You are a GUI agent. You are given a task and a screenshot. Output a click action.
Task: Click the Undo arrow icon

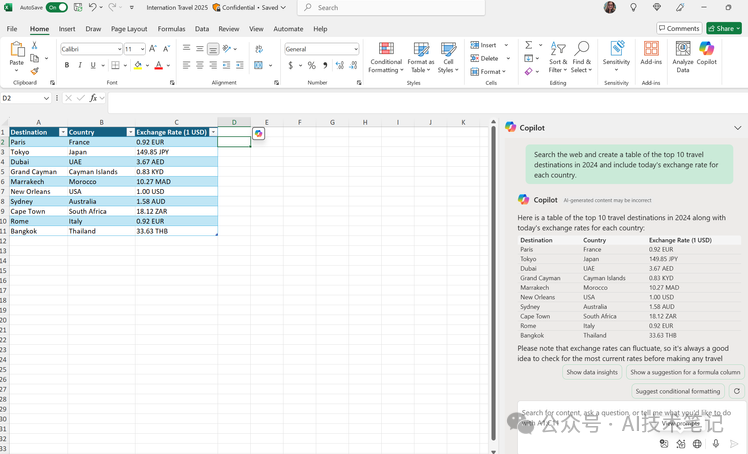tap(93, 7)
